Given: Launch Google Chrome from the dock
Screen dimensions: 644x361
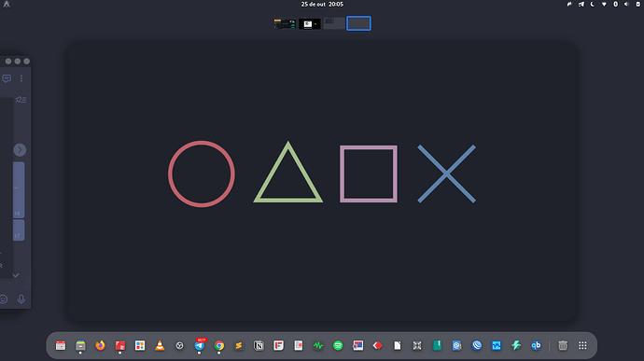Looking at the screenshot, I should (x=219, y=345).
